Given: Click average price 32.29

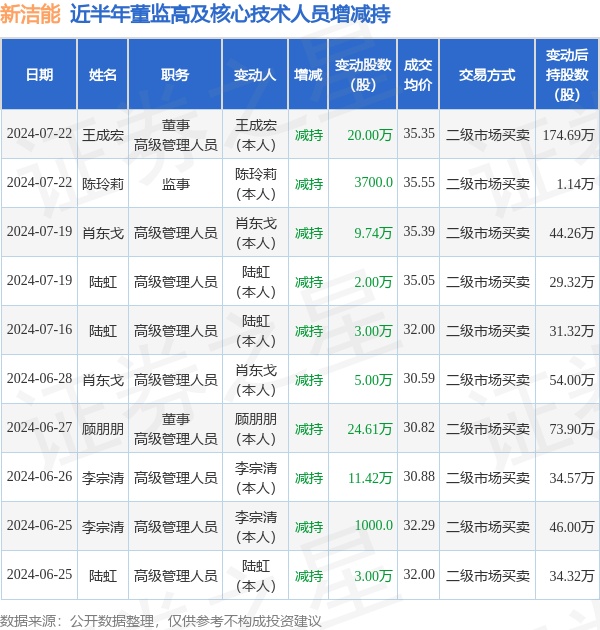Looking at the screenshot, I should coord(419,526).
